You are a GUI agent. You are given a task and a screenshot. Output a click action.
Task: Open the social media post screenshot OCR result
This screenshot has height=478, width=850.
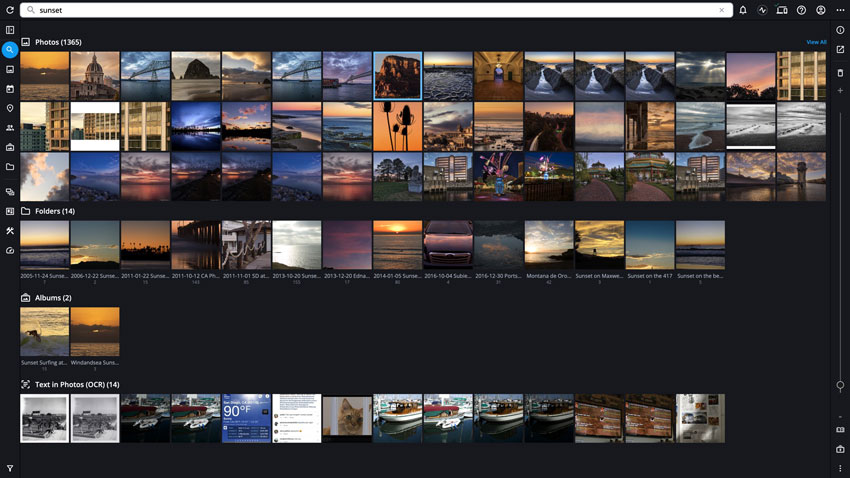(x=297, y=418)
